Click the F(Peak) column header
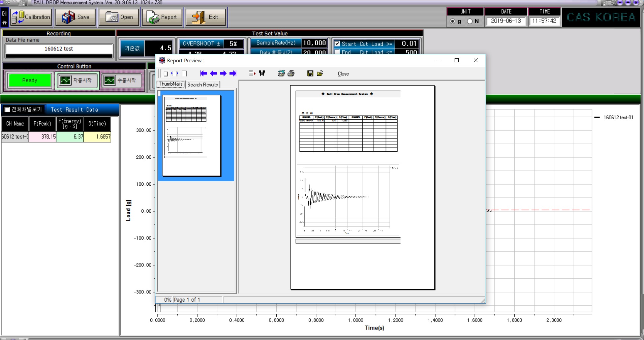The width and height of the screenshot is (644, 340). (x=42, y=124)
